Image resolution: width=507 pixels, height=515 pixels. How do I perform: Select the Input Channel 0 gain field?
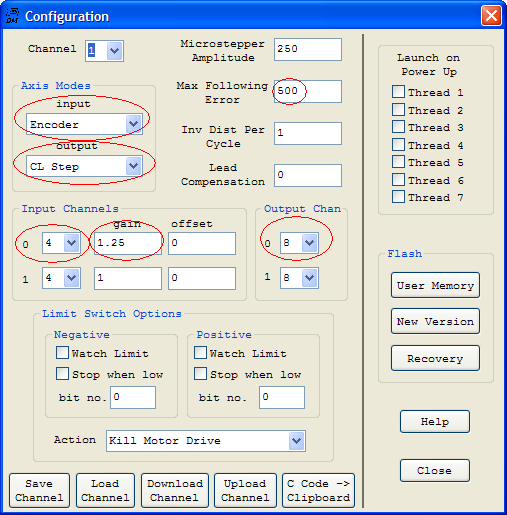[128, 243]
